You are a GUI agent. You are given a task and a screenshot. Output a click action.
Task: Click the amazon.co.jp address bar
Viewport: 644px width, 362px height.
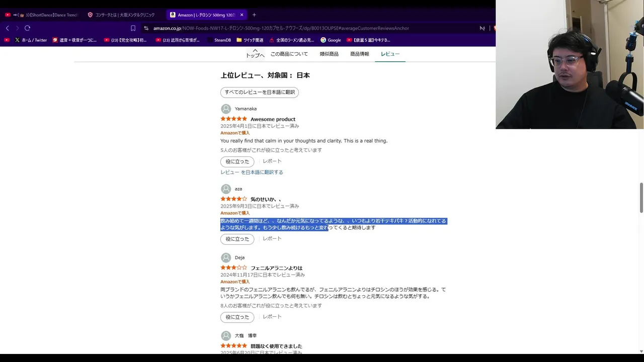[x=281, y=28]
